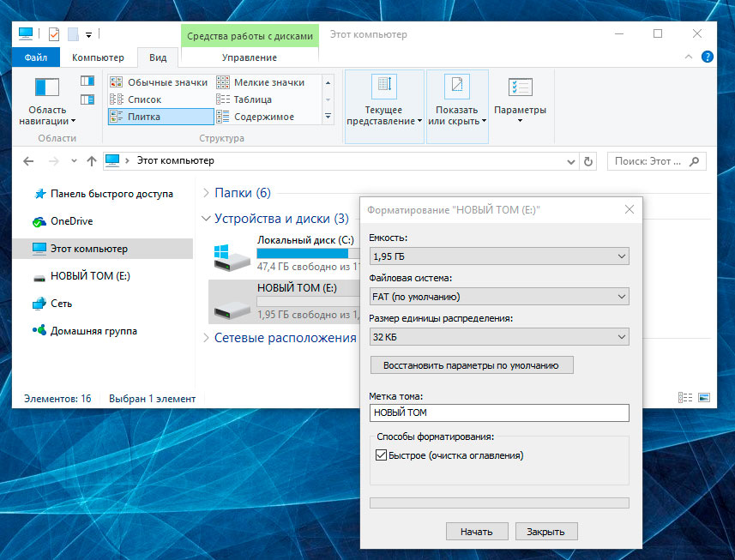The height and width of the screenshot is (560, 735).
Task: Select Этот компьютер in navigation pane
Action: (103, 249)
